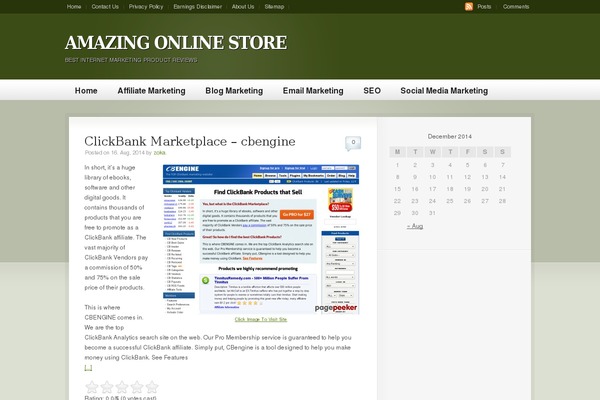The width and height of the screenshot is (600, 400).
Task: Open the comment count bubble
Action: (x=353, y=143)
